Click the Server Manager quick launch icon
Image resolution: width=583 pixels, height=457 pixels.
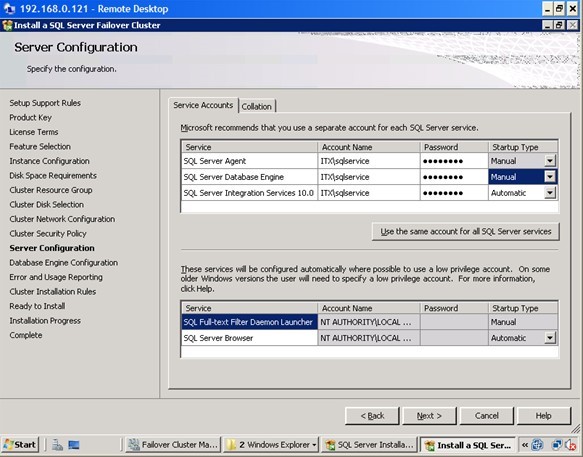(57, 445)
